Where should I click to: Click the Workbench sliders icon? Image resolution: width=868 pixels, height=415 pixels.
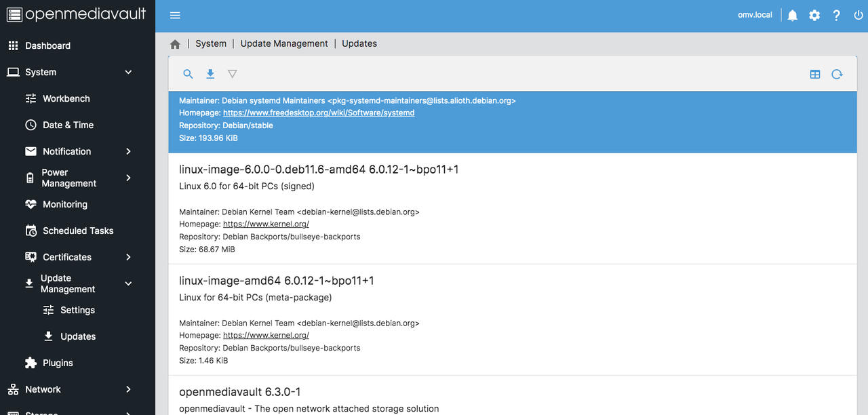click(31, 98)
